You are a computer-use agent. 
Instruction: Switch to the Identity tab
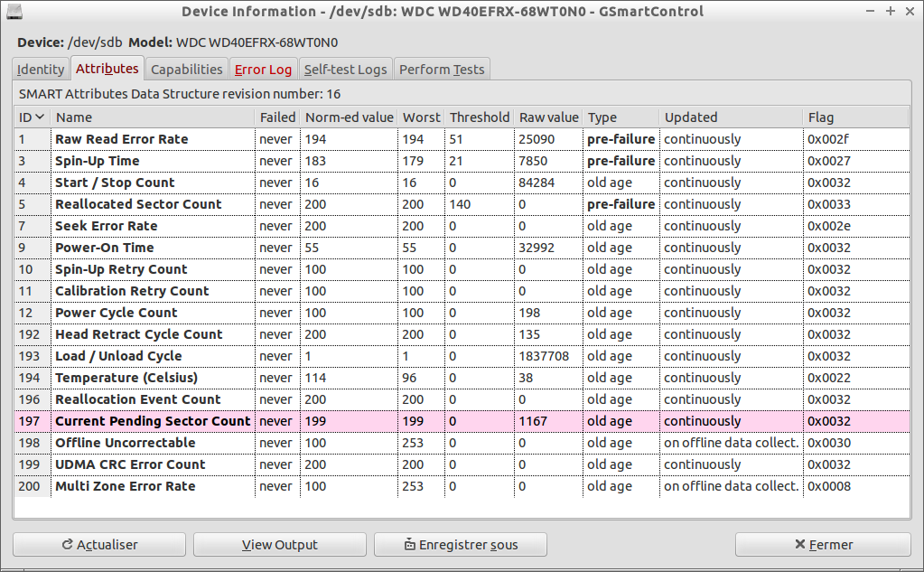[x=41, y=69]
